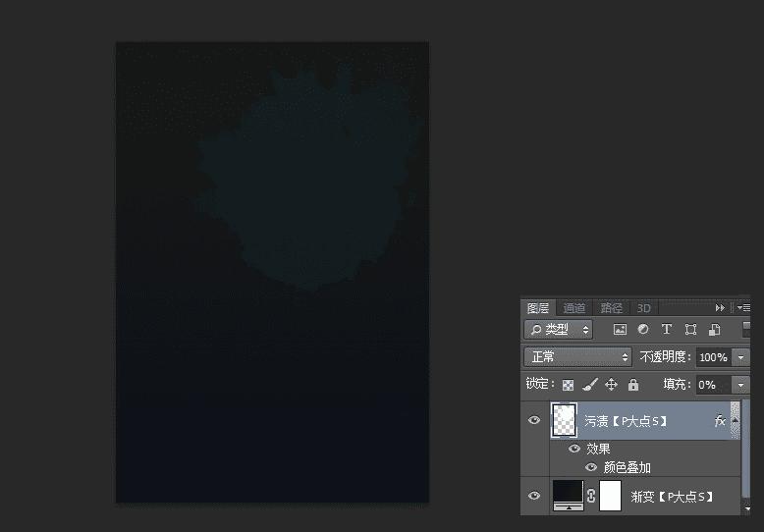The width and height of the screenshot is (764, 532).
Task: Open the 类型 filter type dropdown
Action: tap(559, 330)
